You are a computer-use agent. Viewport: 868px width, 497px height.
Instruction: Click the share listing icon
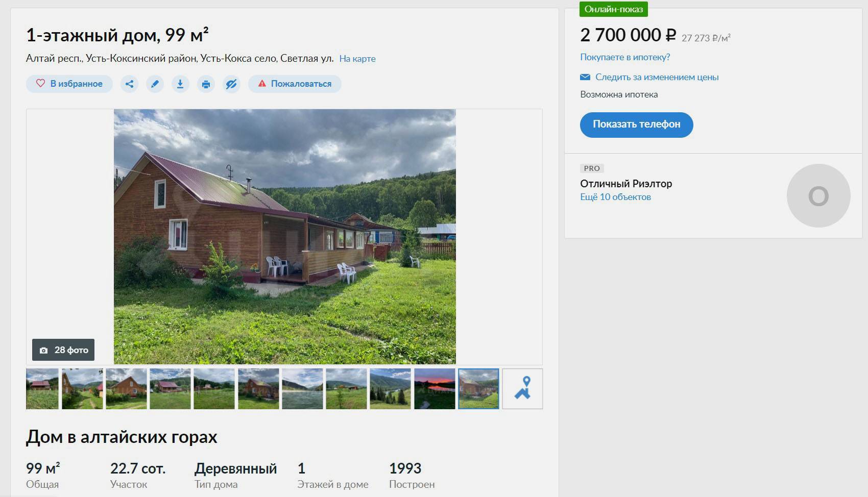129,84
